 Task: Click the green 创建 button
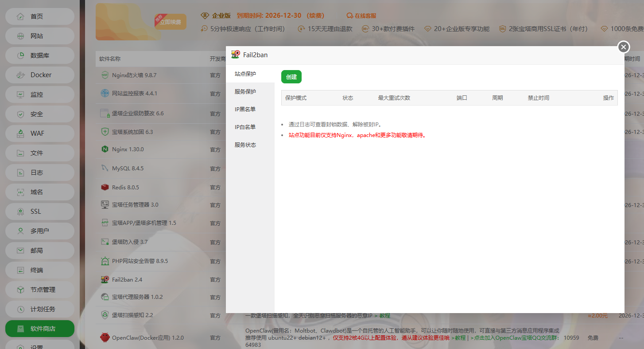click(291, 76)
